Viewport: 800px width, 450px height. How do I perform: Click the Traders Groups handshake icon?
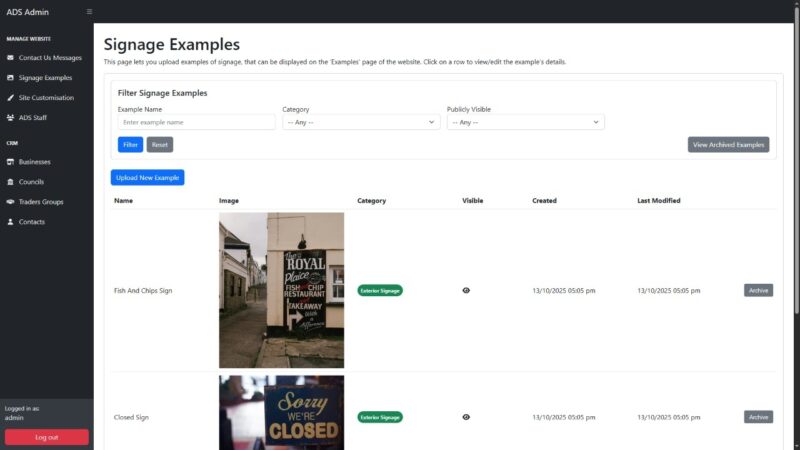(10, 201)
